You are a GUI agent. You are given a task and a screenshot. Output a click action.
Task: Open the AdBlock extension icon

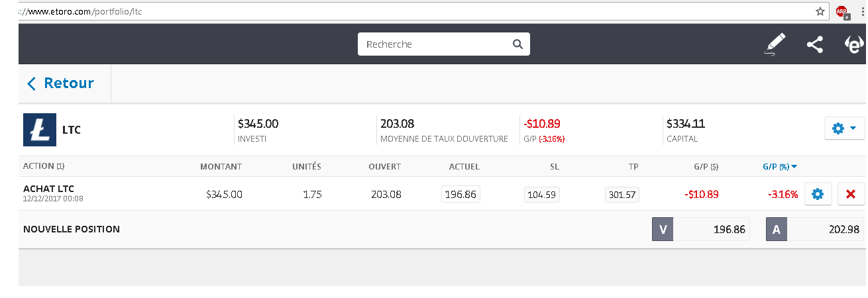click(x=841, y=11)
